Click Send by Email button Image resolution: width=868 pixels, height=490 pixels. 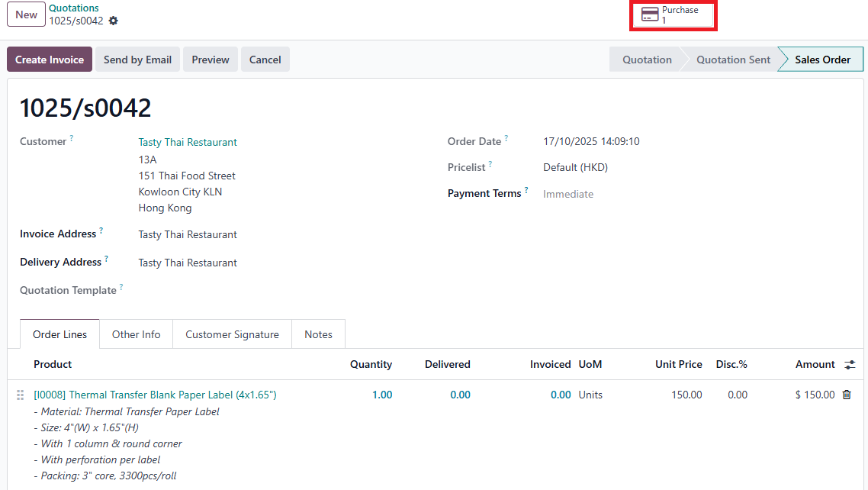[x=137, y=60]
